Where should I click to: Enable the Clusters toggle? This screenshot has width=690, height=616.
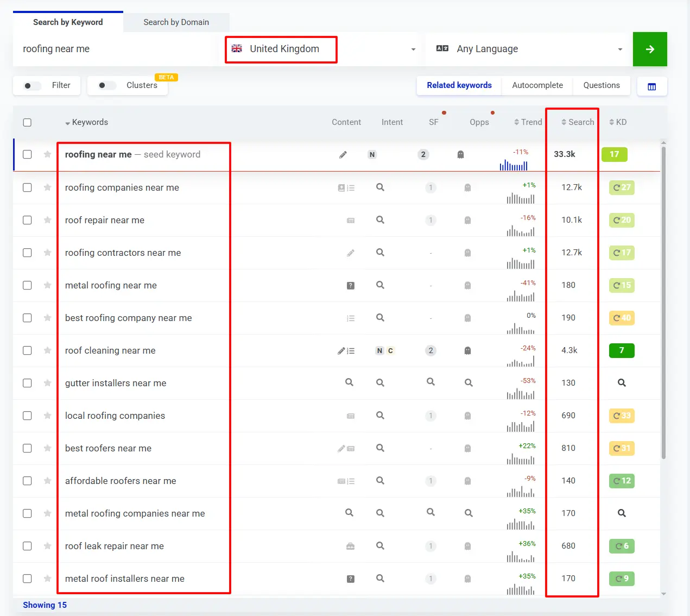[107, 86]
